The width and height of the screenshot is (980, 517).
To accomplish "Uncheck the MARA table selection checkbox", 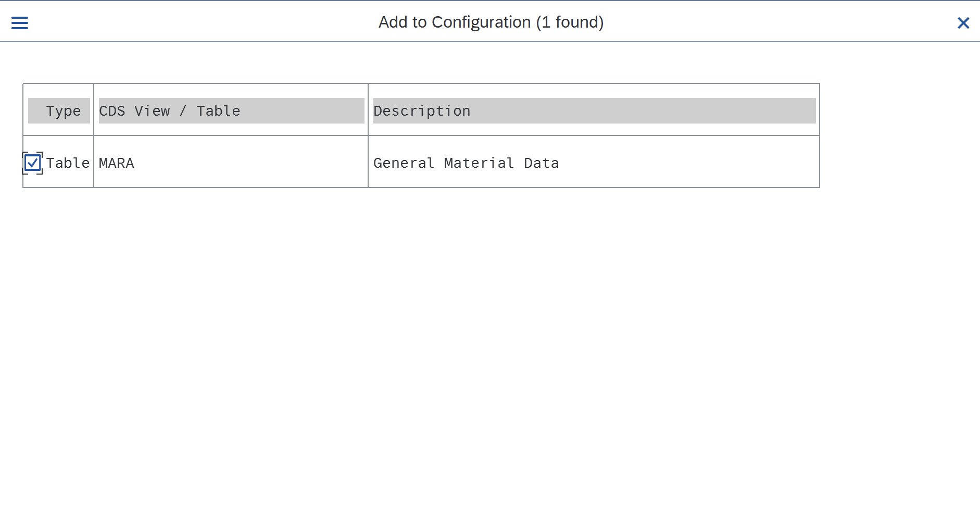I will pos(33,163).
